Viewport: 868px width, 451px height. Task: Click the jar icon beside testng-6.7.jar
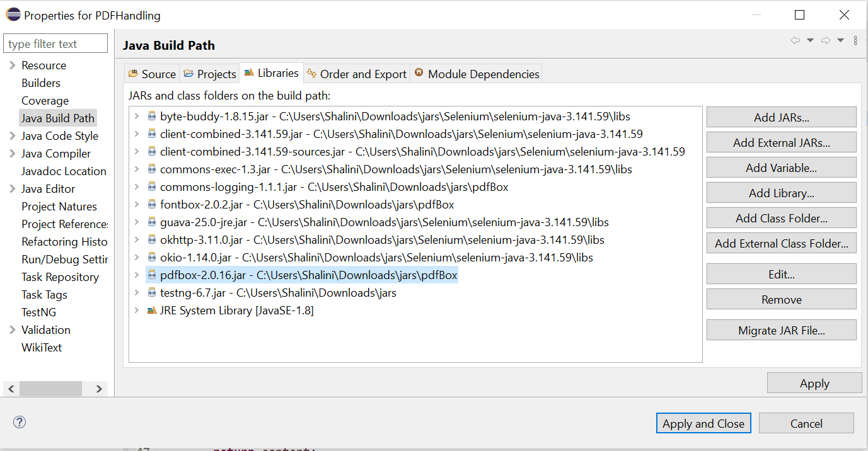(x=151, y=292)
